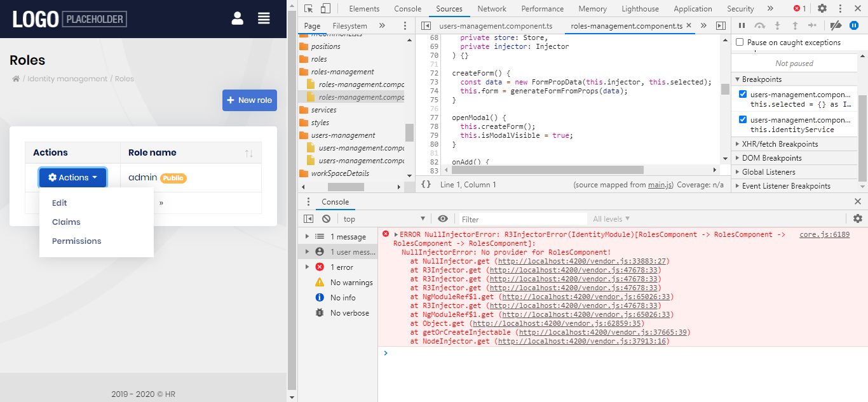
Task: Uncheck the this.selected breakpoint checkbox
Action: click(743, 94)
